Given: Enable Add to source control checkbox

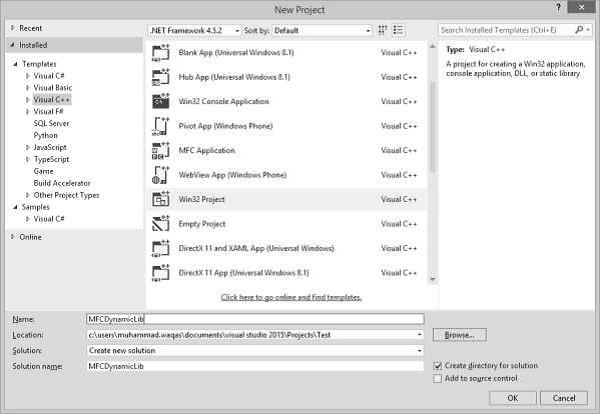Looking at the screenshot, I should tap(437, 378).
